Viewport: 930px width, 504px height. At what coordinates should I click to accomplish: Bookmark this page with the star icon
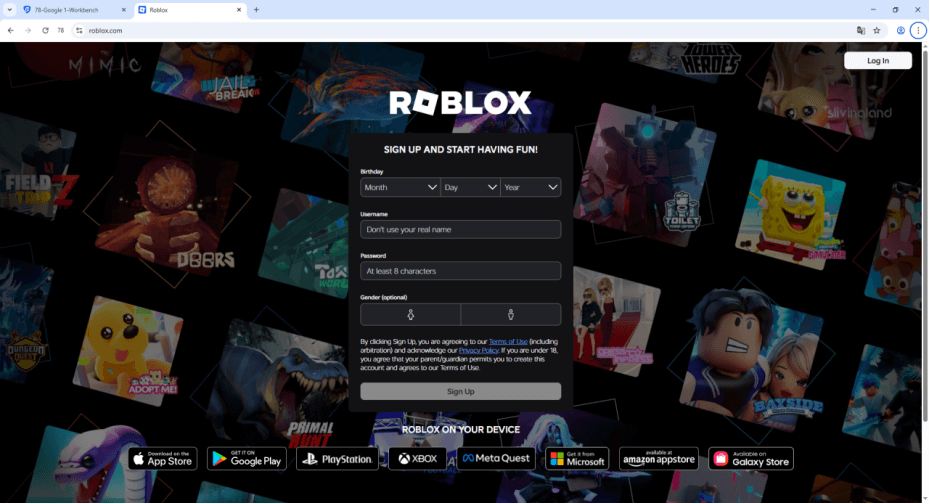point(877,30)
